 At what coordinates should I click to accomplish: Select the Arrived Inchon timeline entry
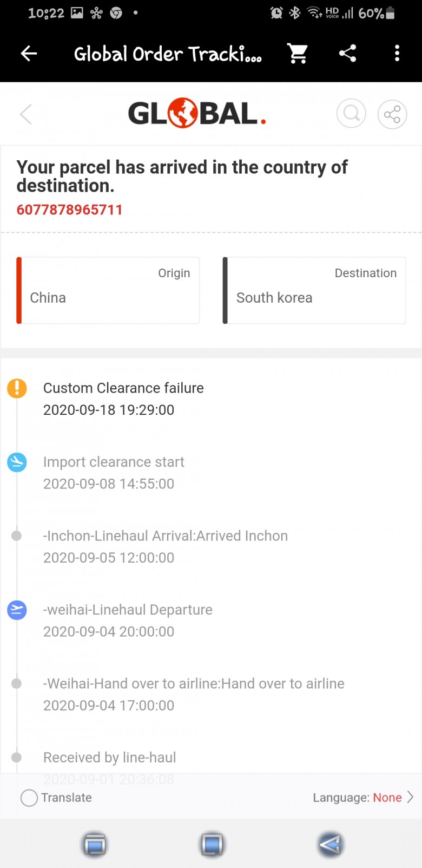click(166, 546)
